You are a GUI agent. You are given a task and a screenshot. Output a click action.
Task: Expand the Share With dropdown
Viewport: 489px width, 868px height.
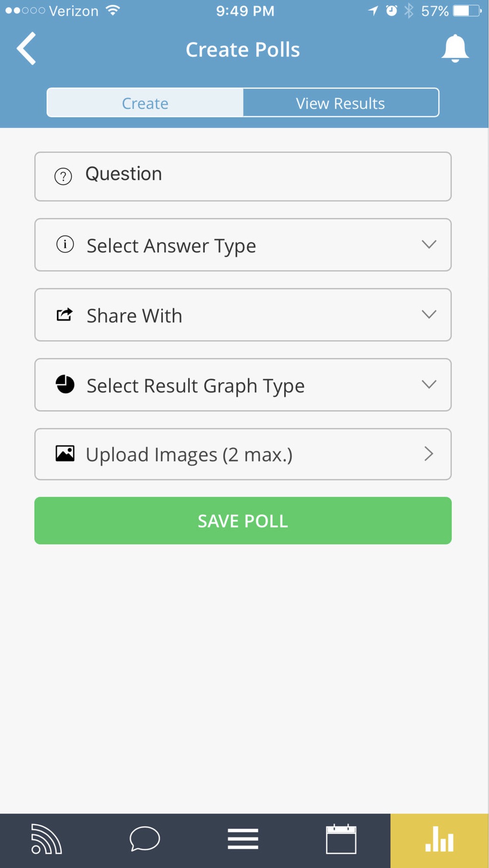click(429, 315)
